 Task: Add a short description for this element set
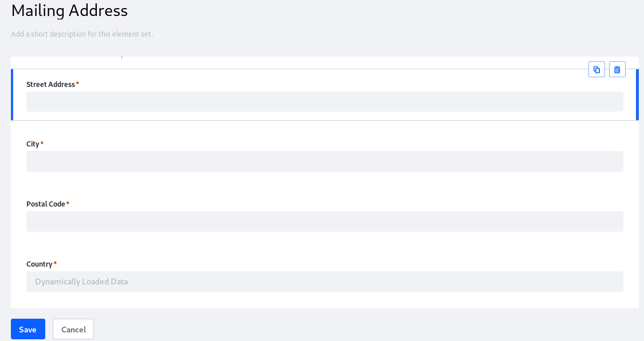(x=82, y=34)
